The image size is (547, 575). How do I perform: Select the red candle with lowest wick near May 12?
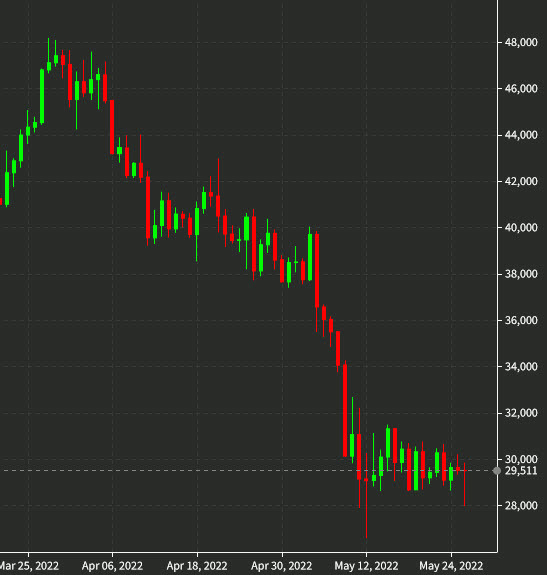click(366, 495)
